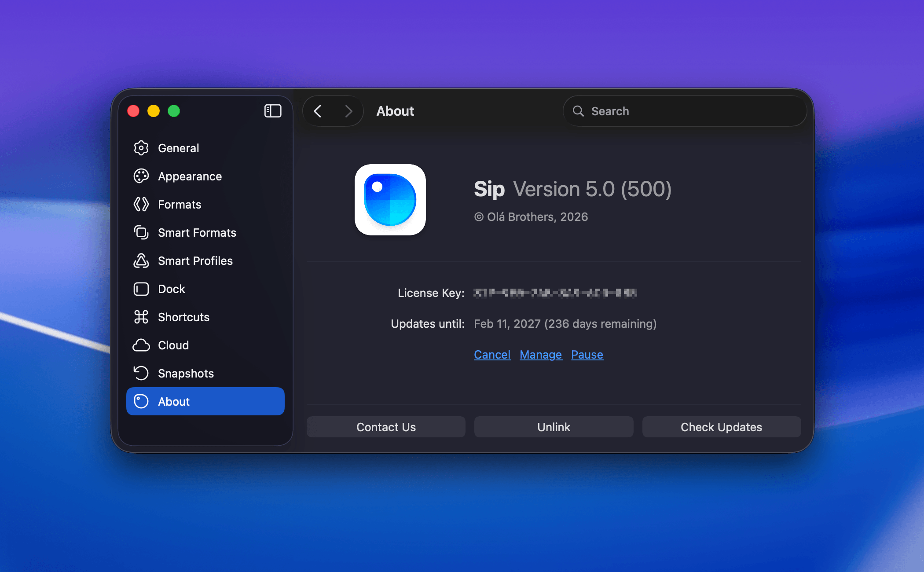Click the 'Updates until:' label

pos(428,324)
